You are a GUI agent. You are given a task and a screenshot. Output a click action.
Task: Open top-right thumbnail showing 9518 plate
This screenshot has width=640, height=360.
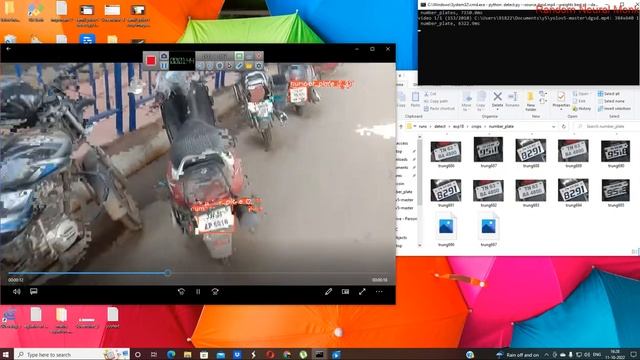(x=616, y=151)
